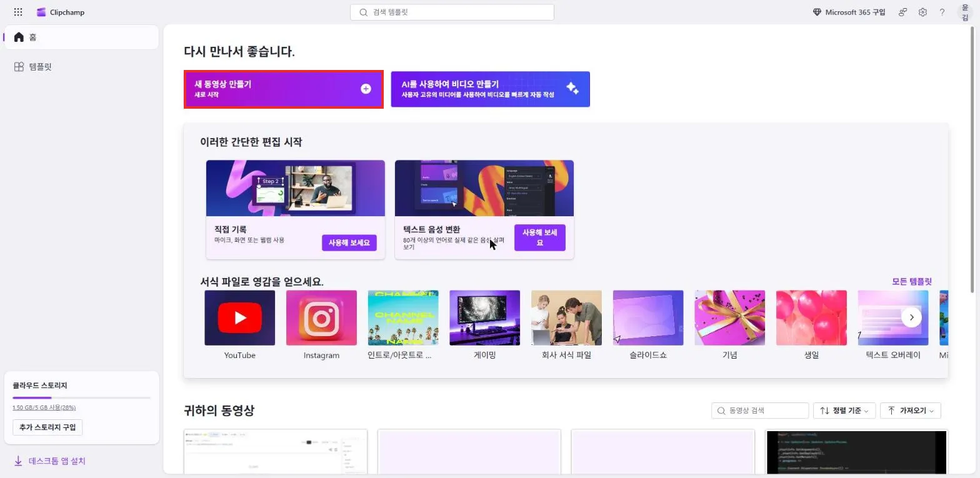Screen dimensions: 980x478
Task: Create a new video with 새 동영상 만들기
Action: point(283,89)
